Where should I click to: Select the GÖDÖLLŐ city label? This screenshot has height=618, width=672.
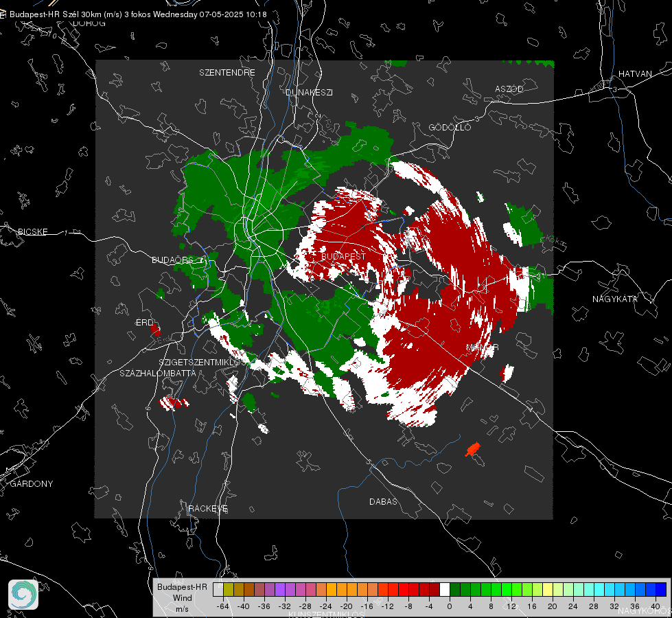[x=450, y=127]
